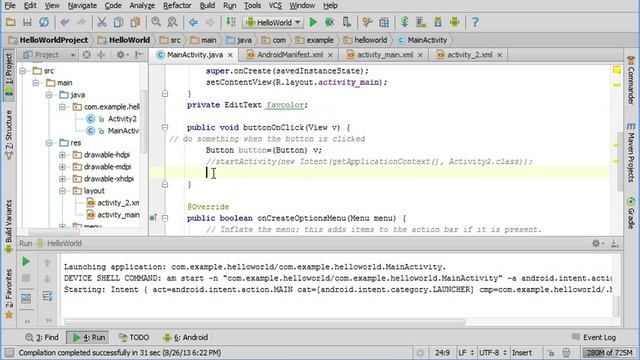Click the Open folder toolbar icon
The width and height of the screenshot is (640, 360).
click(11, 22)
